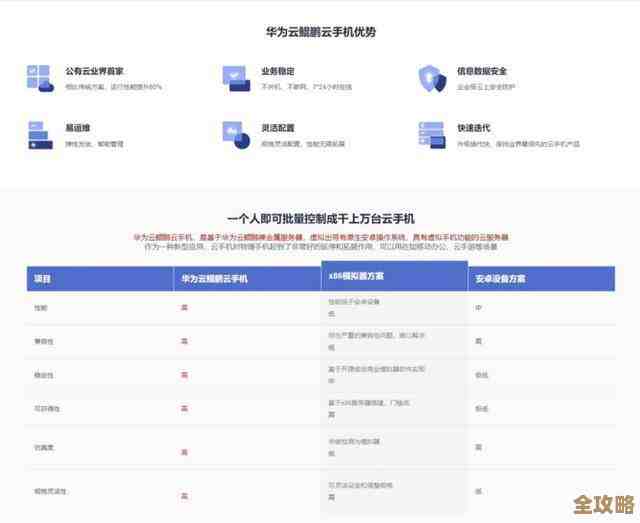640x523 pixels.
Task: Click the 兼容性 row label
Action: tap(44, 341)
